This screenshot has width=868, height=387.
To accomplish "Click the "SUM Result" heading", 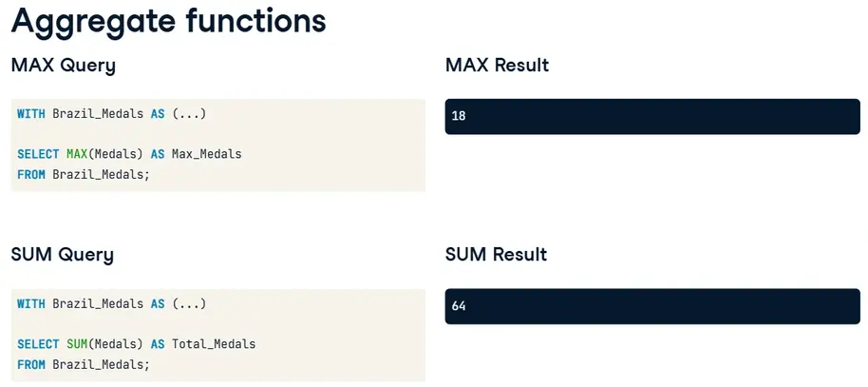I will 496,255.
